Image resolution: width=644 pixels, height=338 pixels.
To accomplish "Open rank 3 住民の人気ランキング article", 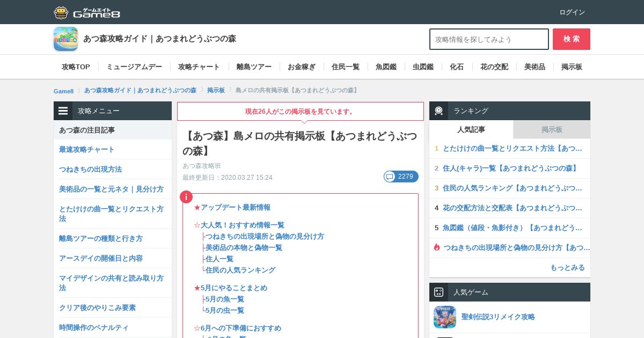I will [x=513, y=188].
